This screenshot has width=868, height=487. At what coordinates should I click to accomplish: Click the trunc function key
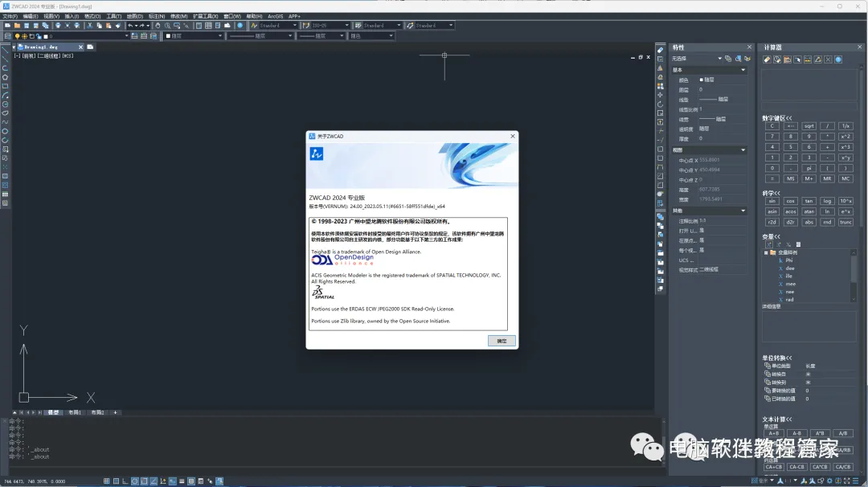(845, 222)
